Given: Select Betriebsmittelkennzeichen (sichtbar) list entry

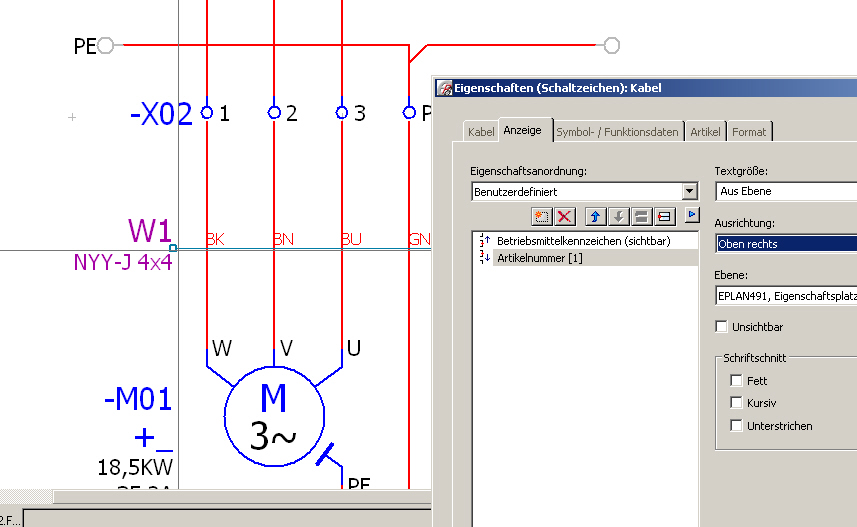Looking at the screenshot, I should coord(583,241).
